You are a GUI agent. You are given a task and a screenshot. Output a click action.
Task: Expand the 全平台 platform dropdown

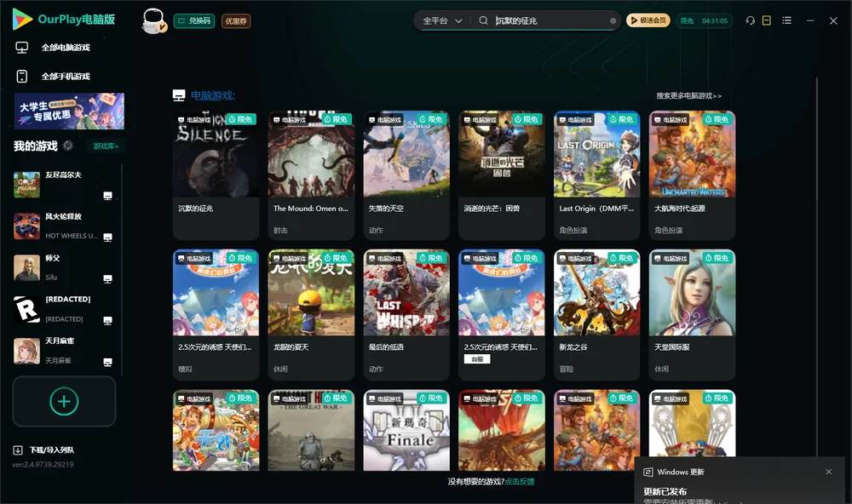point(442,20)
